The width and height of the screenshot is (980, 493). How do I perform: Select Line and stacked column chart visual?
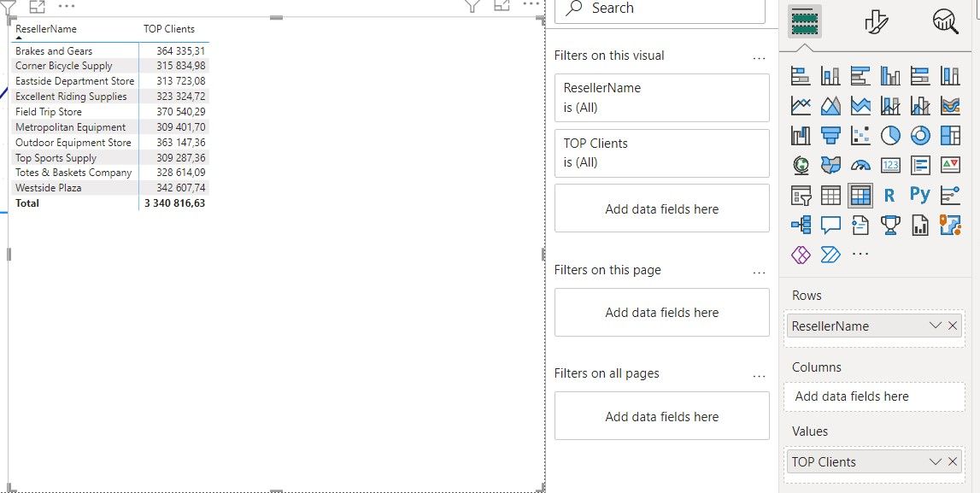point(890,106)
